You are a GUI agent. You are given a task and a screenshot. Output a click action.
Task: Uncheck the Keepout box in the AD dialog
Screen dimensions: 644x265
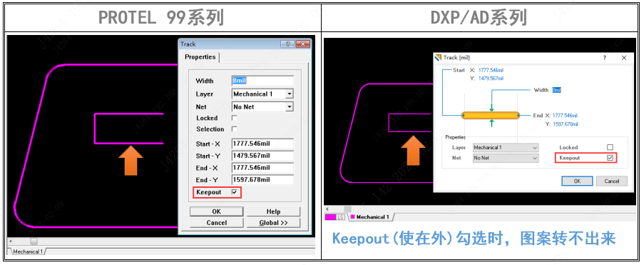(x=610, y=158)
